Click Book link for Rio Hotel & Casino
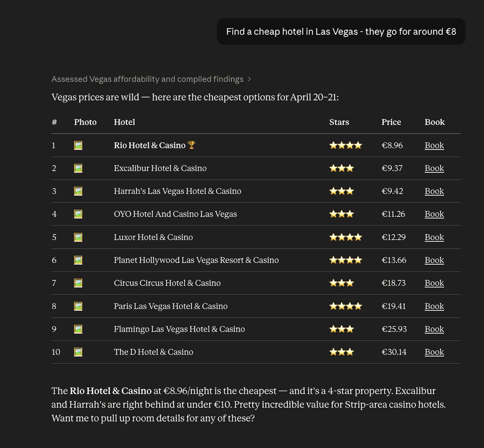Image resolution: width=484 pixels, height=448 pixels. coord(434,145)
